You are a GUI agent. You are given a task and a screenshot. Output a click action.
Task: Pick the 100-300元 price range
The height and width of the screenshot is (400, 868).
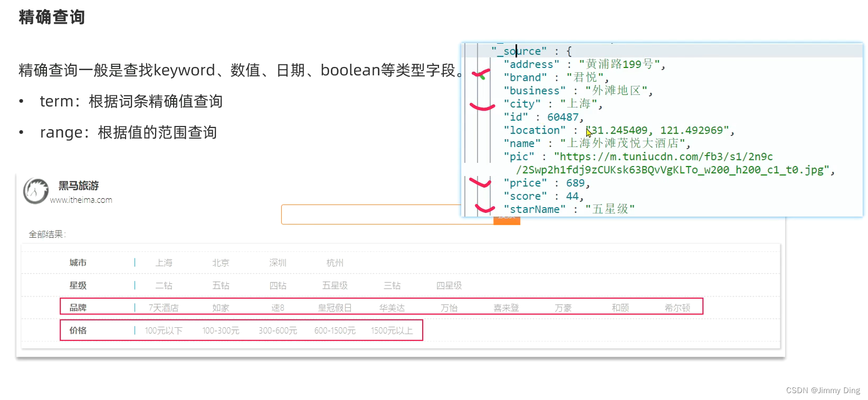221,330
